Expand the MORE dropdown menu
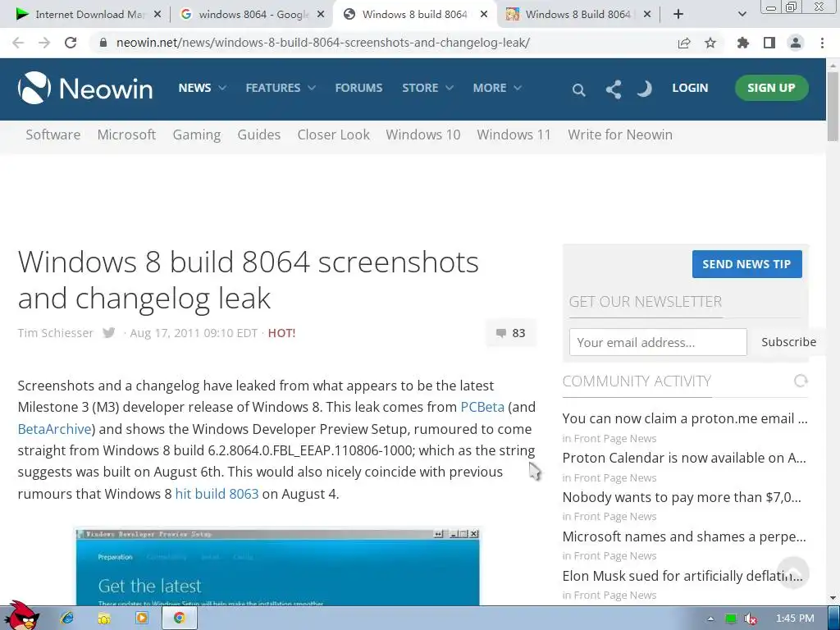Image resolution: width=840 pixels, height=630 pixels. point(496,88)
